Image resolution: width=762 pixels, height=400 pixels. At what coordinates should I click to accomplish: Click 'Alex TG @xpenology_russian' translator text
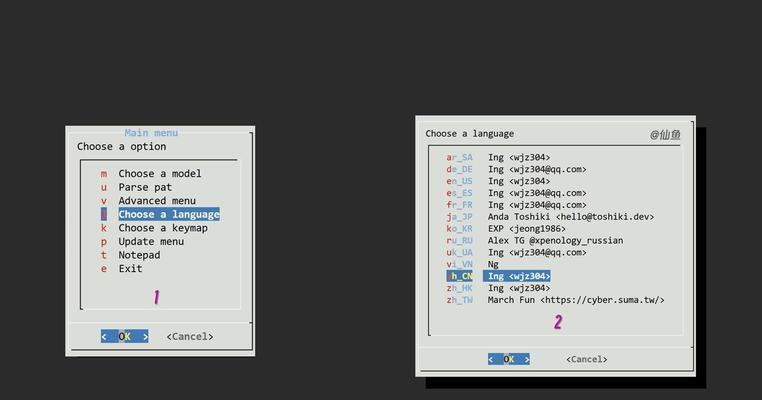tap(555, 241)
